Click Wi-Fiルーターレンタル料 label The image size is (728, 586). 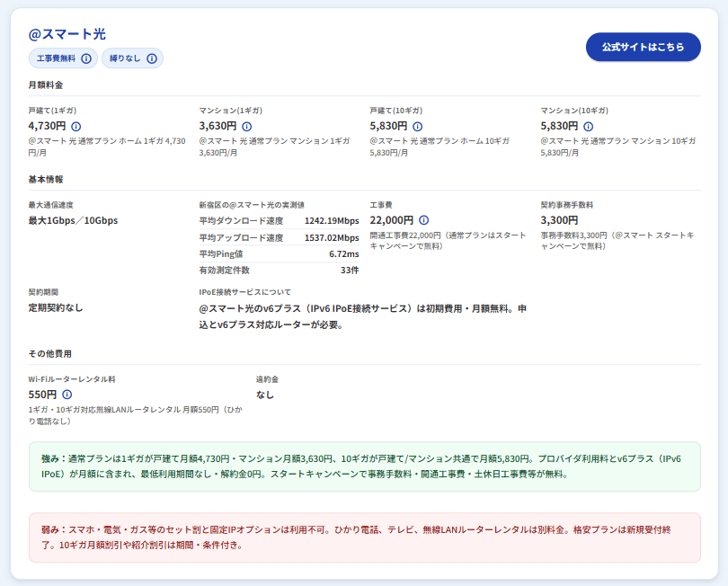pos(72,379)
